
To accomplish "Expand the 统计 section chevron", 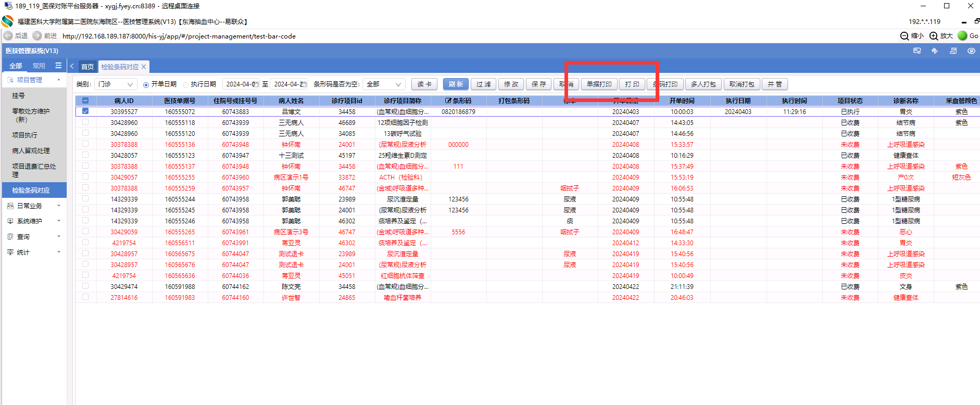I will (59, 252).
